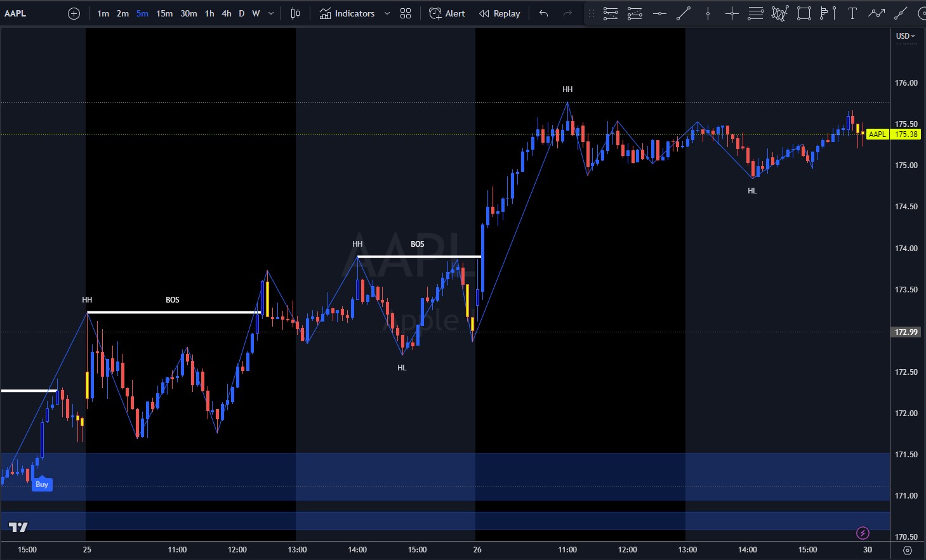This screenshot has height=560, width=926.
Task: Expand the timeframe interval dropdown arrow
Action: (x=272, y=13)
